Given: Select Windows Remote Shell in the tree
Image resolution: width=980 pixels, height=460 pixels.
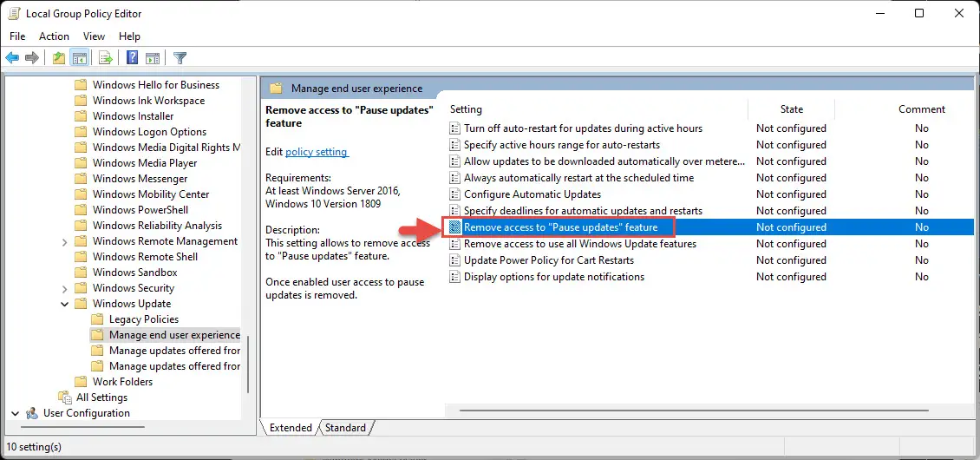Looking at the screenshot, I should pyautogui.click(x=145, y=257).
